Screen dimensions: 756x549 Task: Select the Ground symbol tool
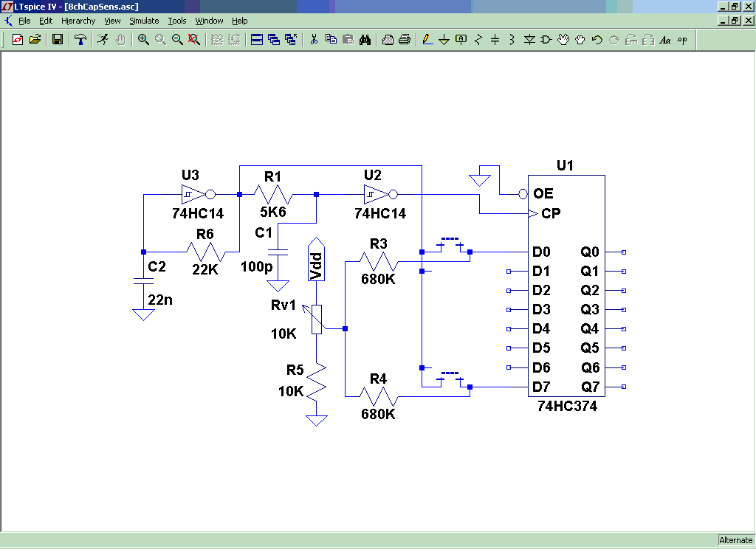444,40
